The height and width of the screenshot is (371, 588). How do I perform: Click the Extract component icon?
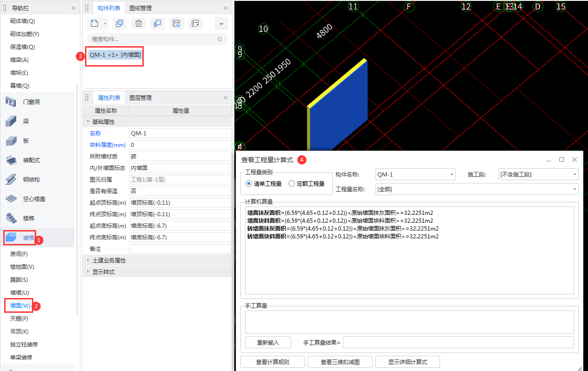[195, 24]
